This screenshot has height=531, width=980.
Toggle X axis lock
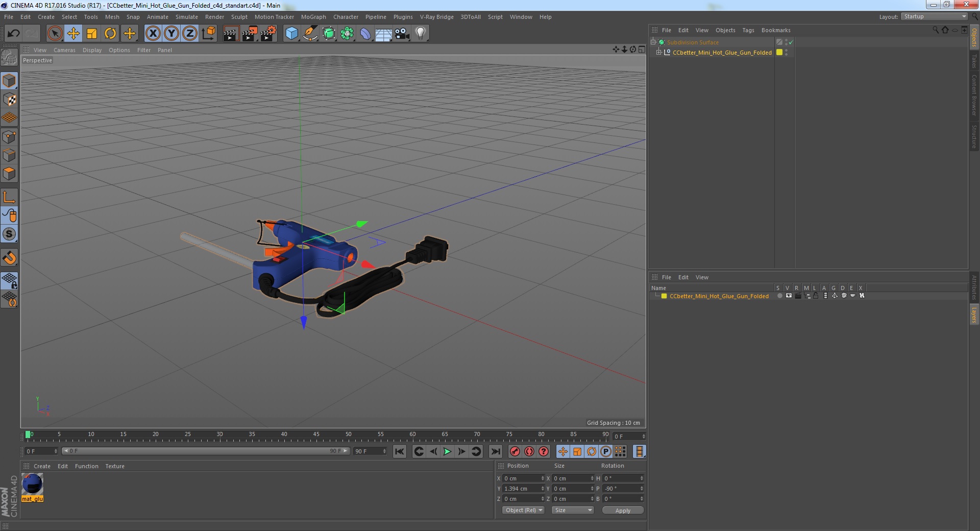153,34
